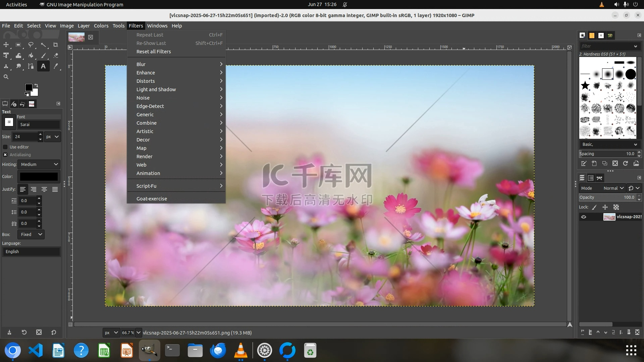Click Reset all Filters entry
Screen dimensions: 644x362
click(154, 52)
